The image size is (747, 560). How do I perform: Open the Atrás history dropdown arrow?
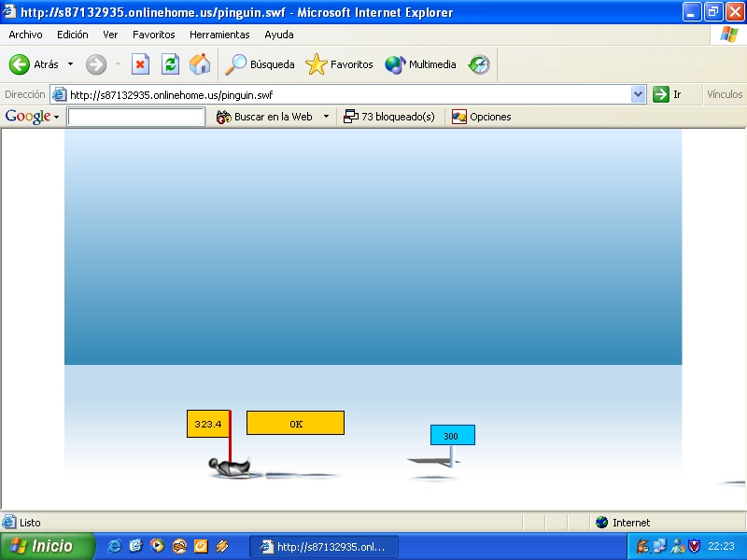71,63
